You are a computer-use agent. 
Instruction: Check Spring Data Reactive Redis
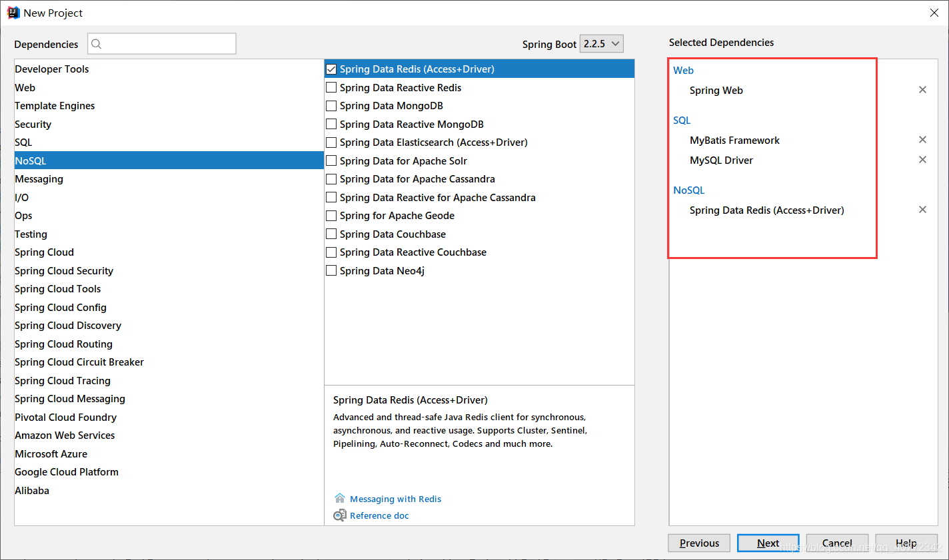(331, 87)
